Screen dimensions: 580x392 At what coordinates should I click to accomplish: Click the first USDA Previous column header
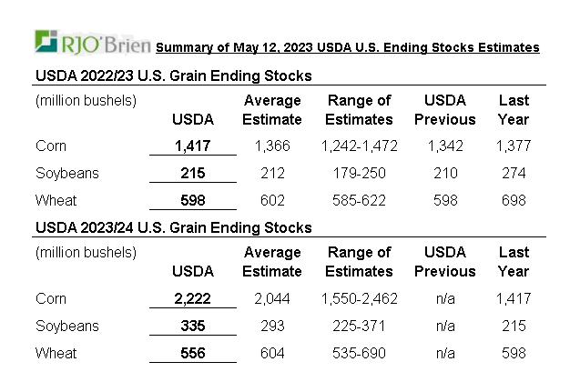[444, 109]
